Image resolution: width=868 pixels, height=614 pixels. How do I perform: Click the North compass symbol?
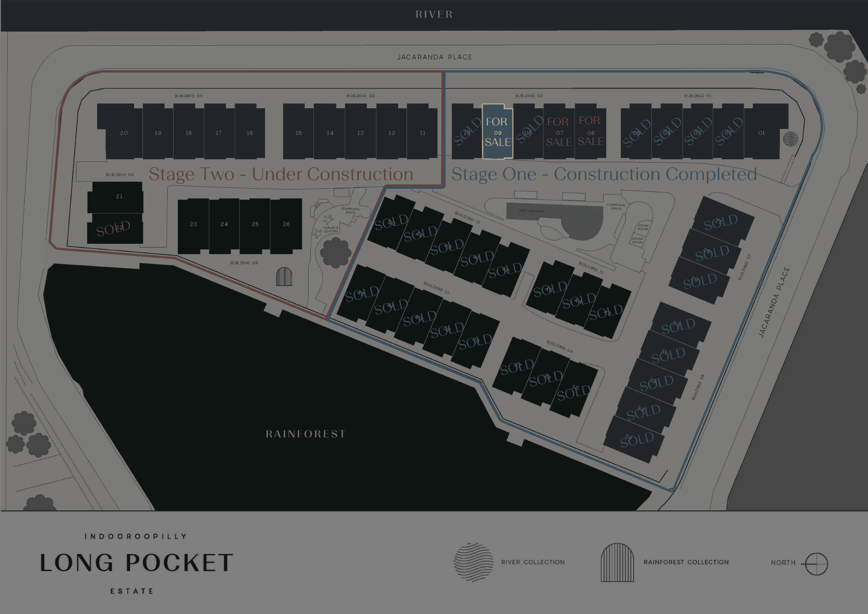[x=816, y=564]
